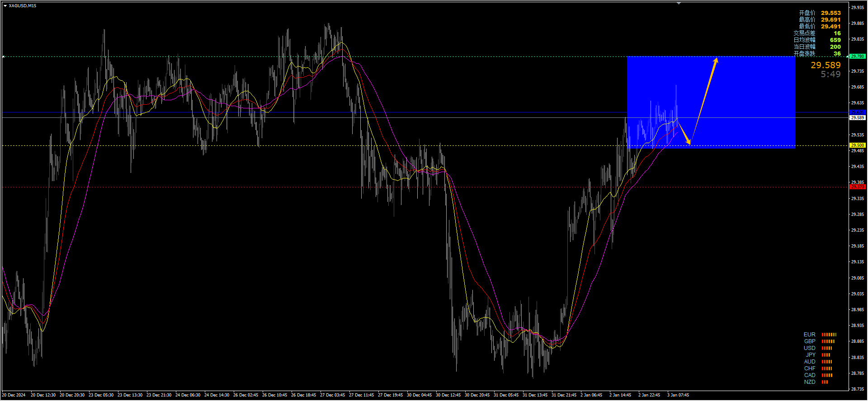Screen dimensions: 868x401
Task: Click the JPY currency strength label
Action: click(811, 355)
